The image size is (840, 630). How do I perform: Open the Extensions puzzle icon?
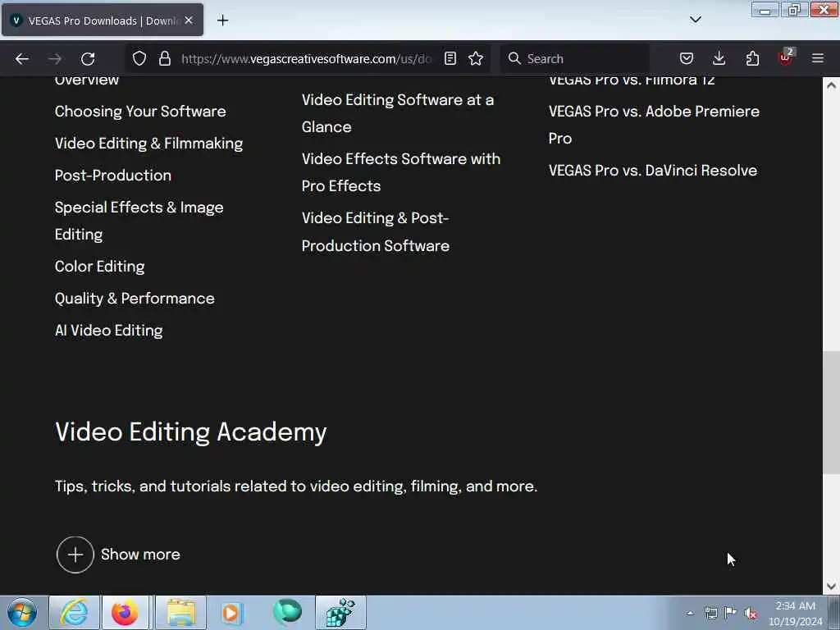pos(752,58)
